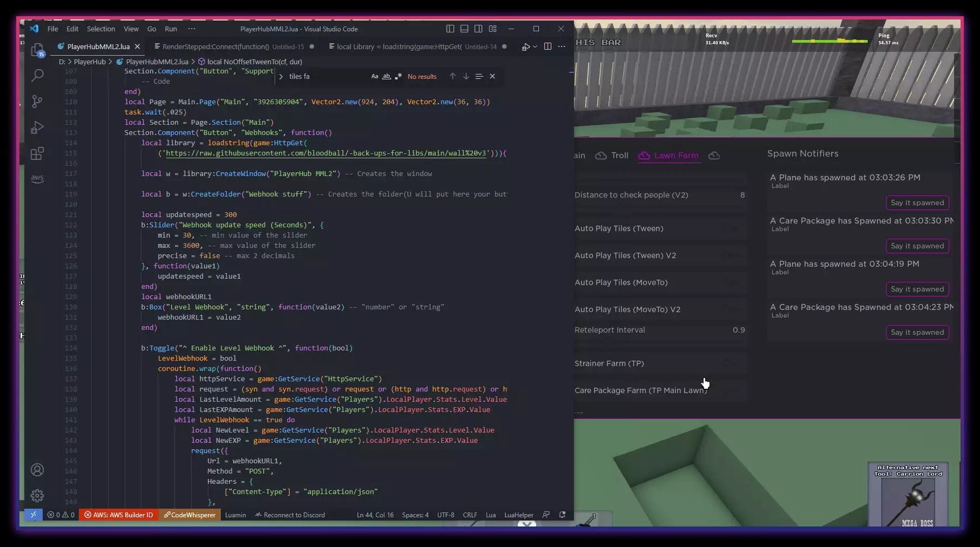Toggle Match Case in find widget
Image resolution: width=980 pixels, height=547 pixels.
click(x=375, y=76)
